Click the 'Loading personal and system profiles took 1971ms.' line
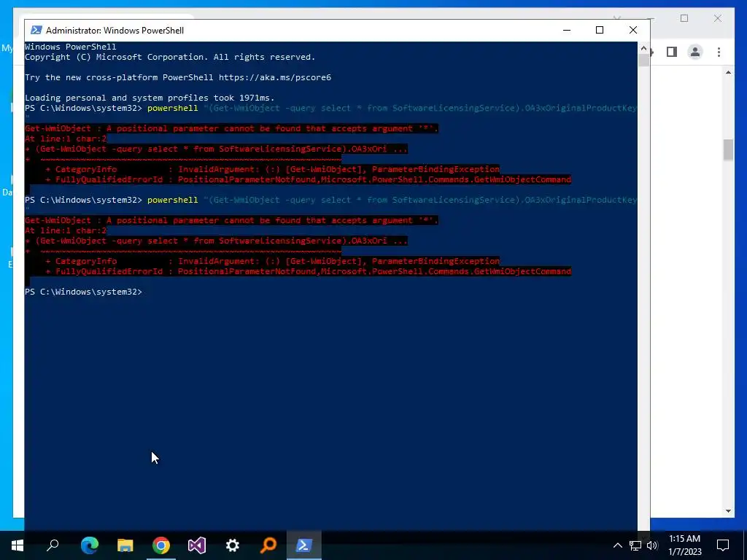Screen dimensions: 747x560 click(x=150, y=98)
